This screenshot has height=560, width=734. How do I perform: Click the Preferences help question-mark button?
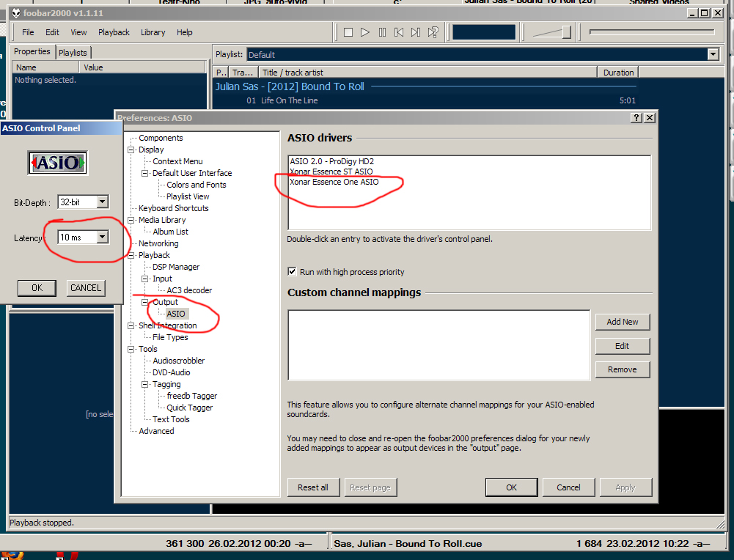click(x=636, y=118)
